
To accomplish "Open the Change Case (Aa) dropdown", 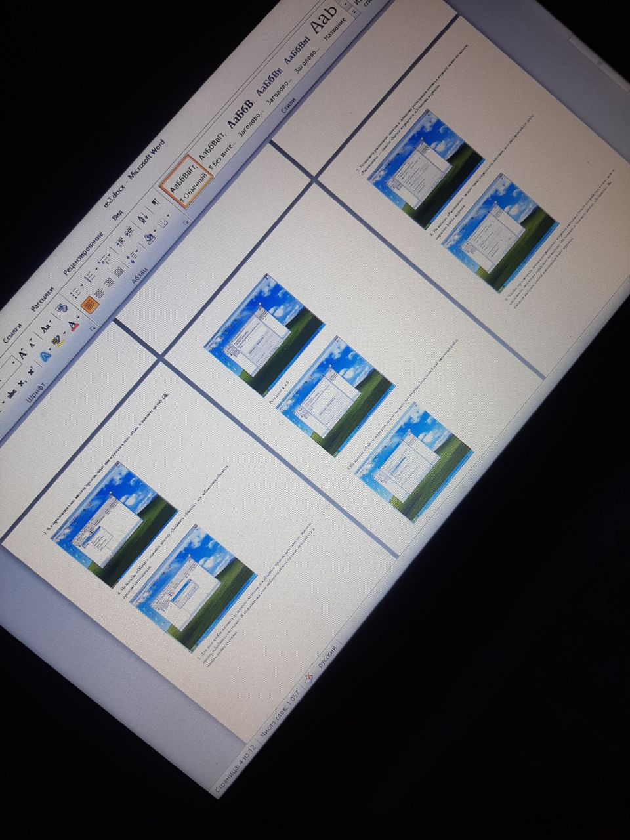I will [47, 327].
